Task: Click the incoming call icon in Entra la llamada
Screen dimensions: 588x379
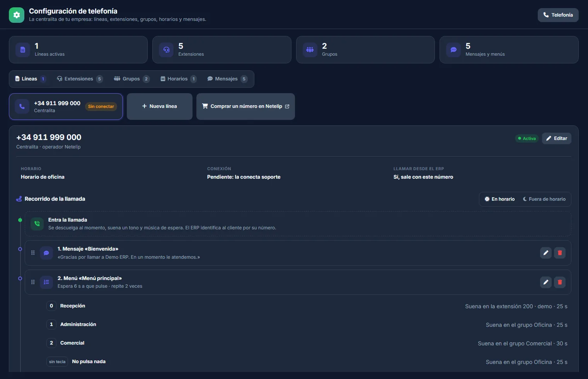Action: coord(37,224)
